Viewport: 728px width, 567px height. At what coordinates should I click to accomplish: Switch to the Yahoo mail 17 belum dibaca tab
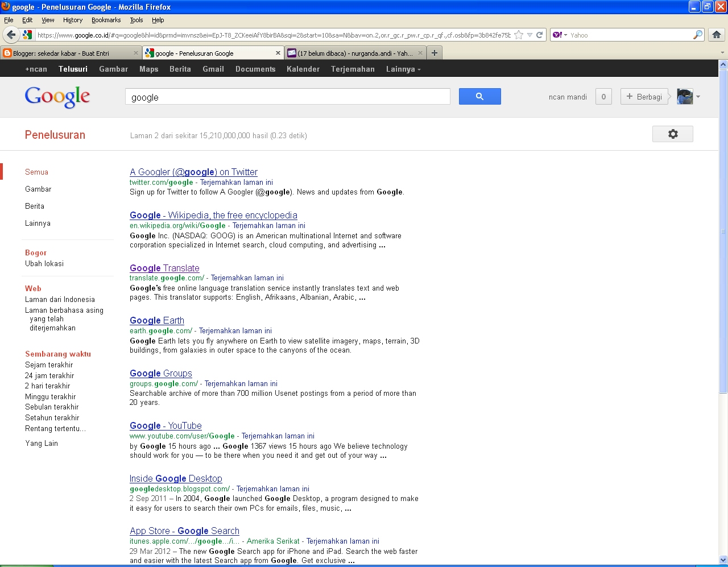coord(355,53)
